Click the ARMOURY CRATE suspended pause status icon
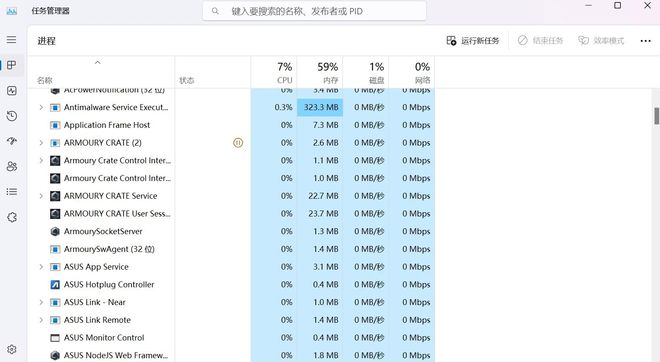 pos(238,143)
